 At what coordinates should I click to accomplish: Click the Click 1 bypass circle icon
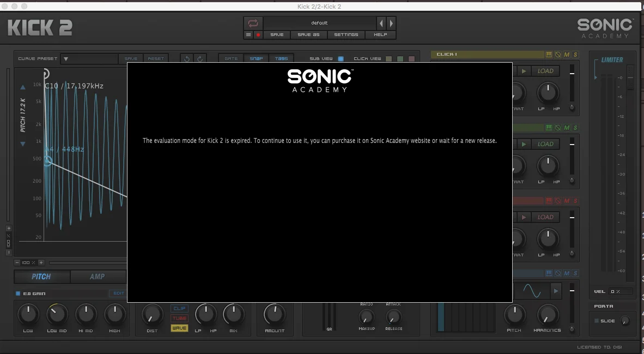(558, 54)
